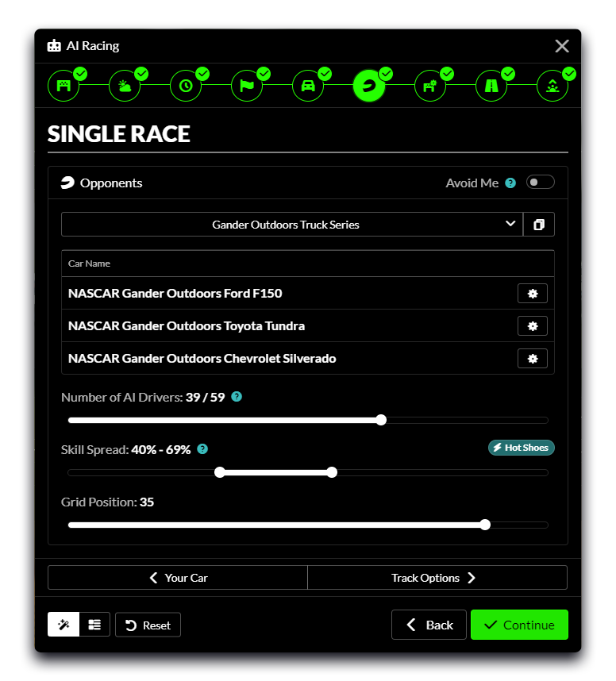Screen dimensions: 616x681
Task: Select the highlighted helmet opponents step
Action: (369, 86)
